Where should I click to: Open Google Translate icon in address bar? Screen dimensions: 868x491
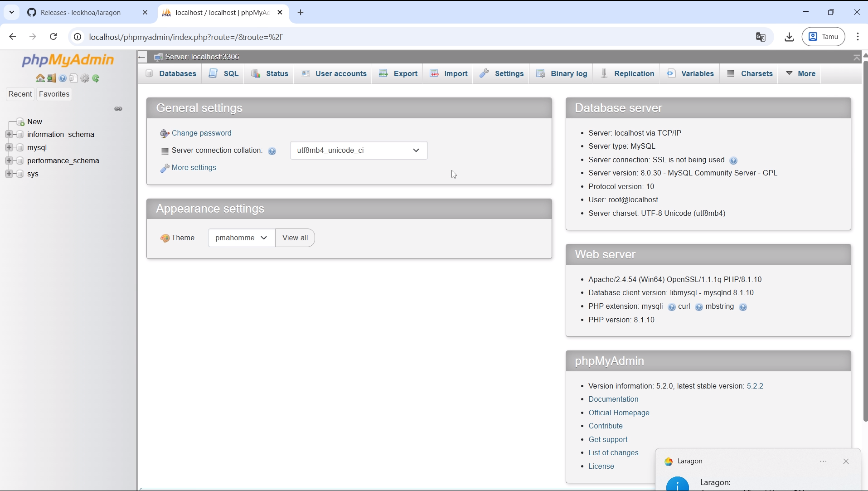click(761, 37)
